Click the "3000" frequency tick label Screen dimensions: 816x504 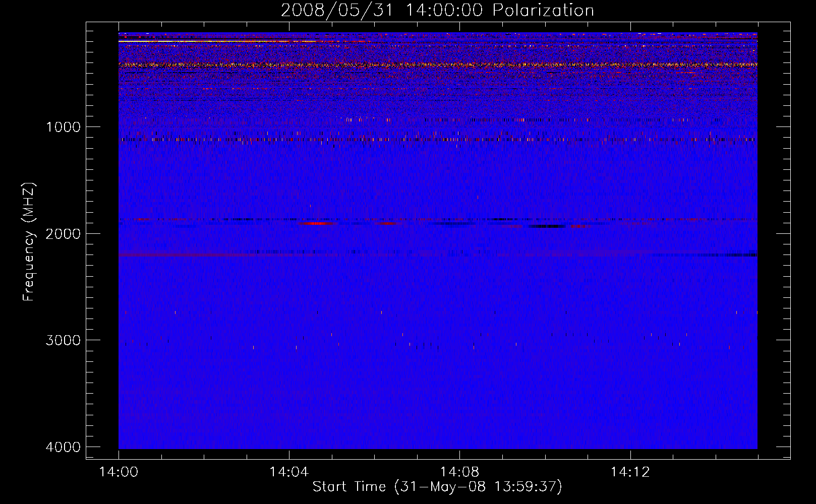pos(63,340)
